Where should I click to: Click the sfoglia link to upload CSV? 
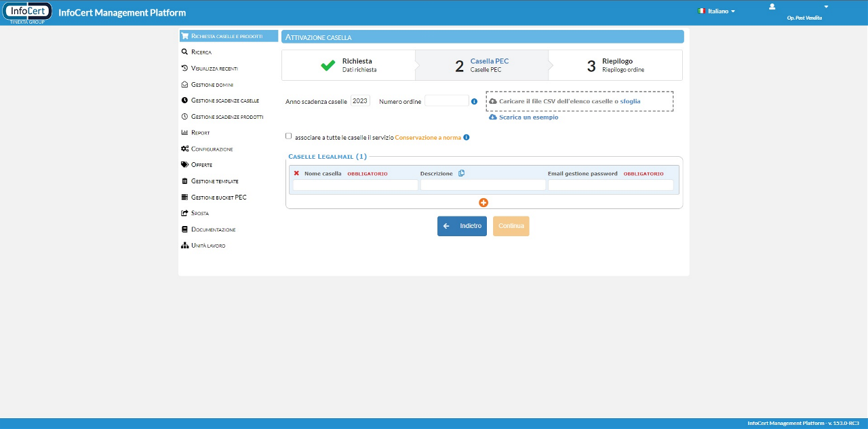630,101
